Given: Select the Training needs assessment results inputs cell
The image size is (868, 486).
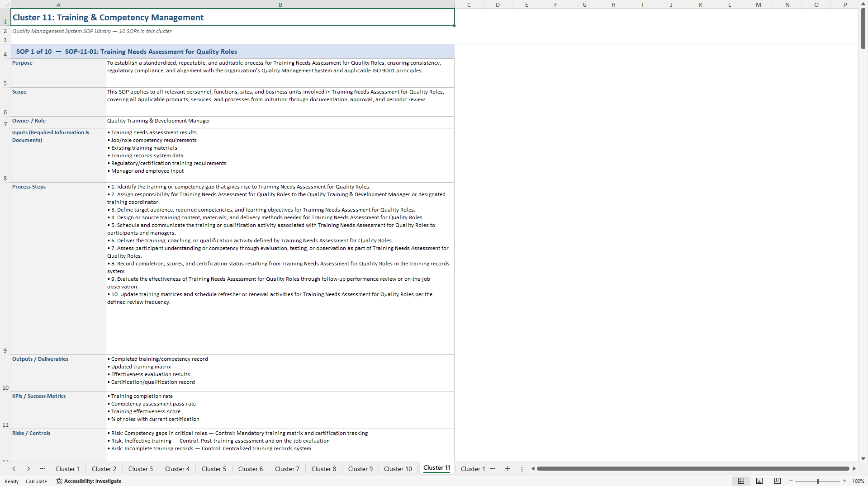Looking at the screenshot, I should click(x=280, y=155).
